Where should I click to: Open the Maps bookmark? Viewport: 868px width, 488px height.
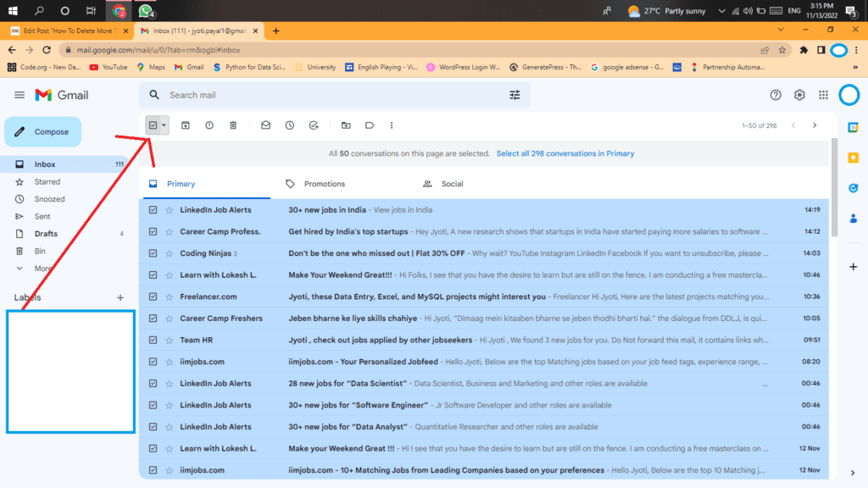[x=151, y=68]
